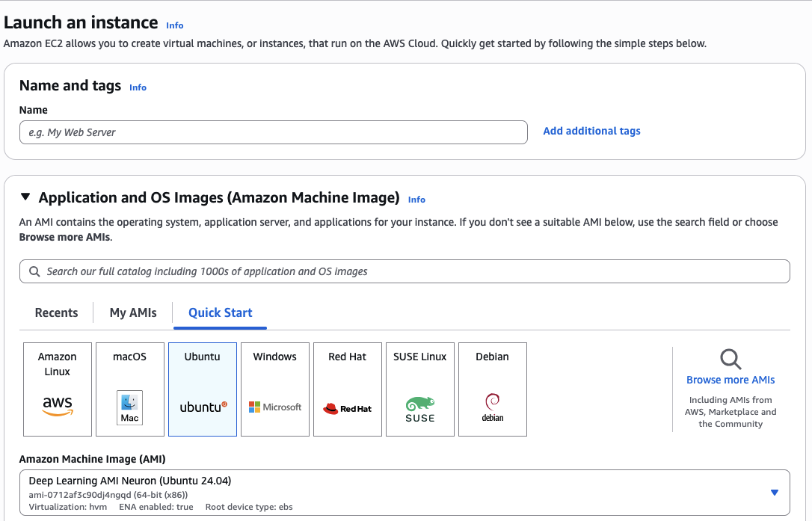Viewport: 812px width, 521px height.
Task: Switch to the Recents tab
Action: [56, 312]
